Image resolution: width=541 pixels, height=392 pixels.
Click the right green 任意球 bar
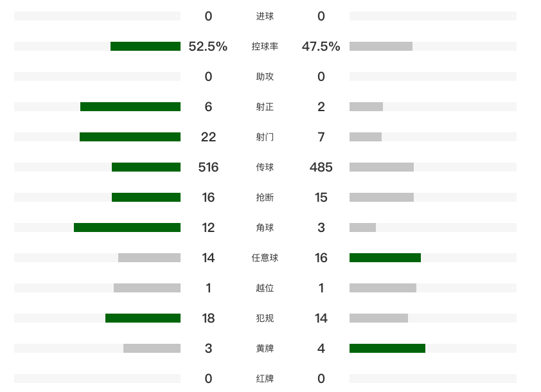pos(385,258)
